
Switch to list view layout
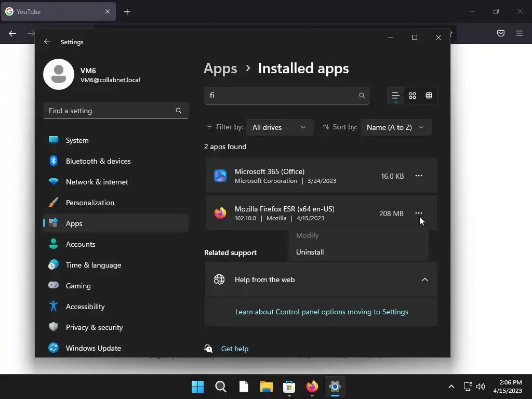[x=395, y=96]
